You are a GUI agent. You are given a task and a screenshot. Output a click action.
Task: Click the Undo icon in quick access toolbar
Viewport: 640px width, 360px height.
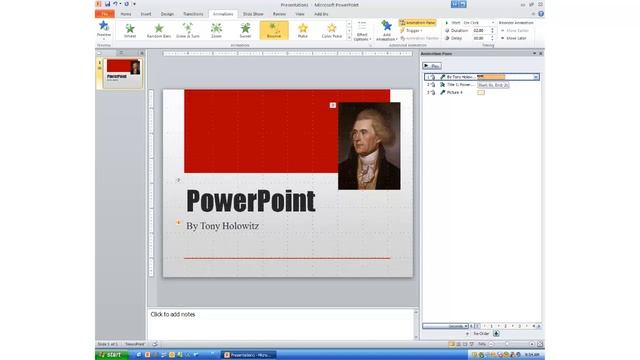115,4
